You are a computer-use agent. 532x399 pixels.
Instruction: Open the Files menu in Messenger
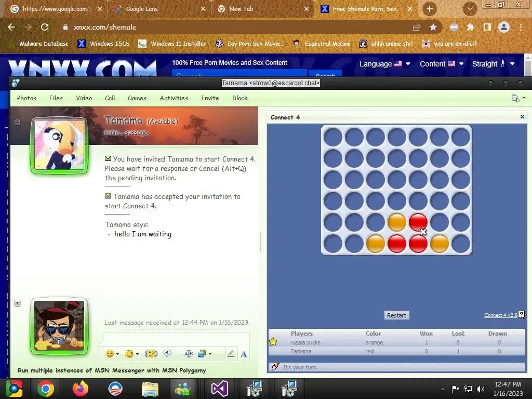tap(56, 98)
